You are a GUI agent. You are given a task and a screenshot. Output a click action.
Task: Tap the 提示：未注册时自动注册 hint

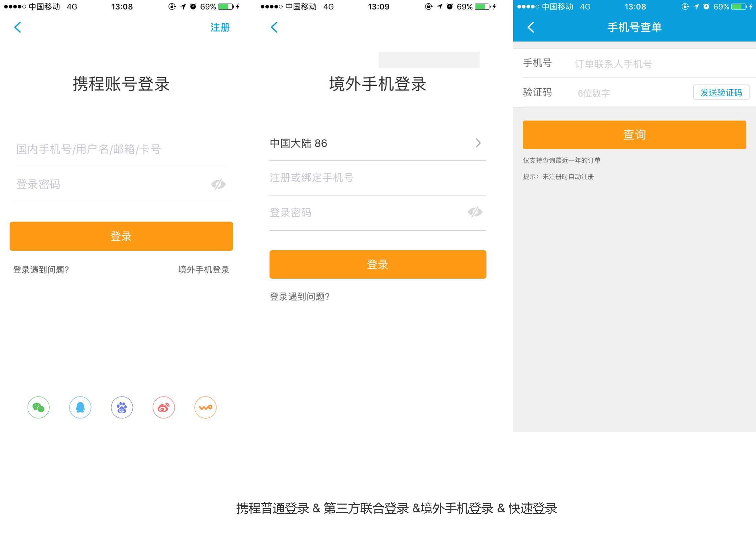558,177
